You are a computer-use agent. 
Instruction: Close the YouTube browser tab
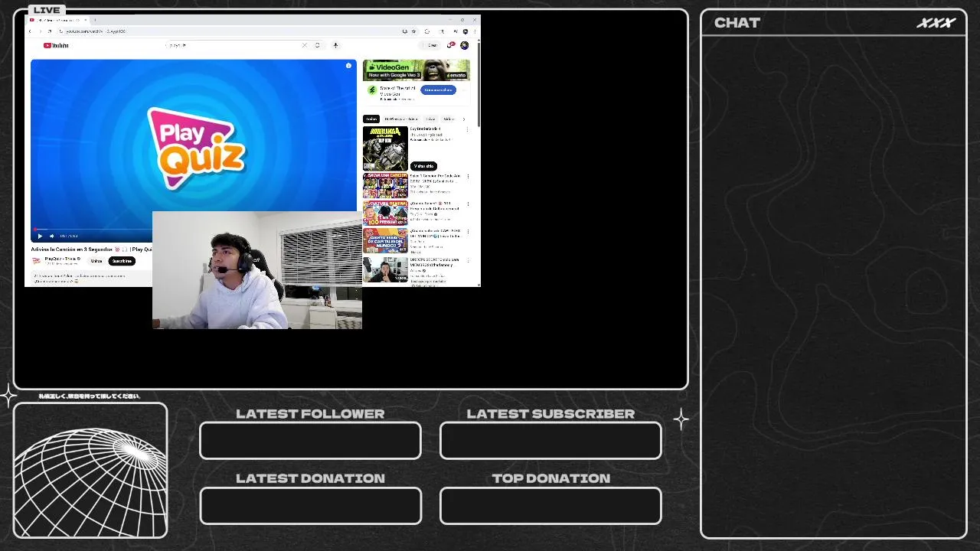click(x=85, y=20)
